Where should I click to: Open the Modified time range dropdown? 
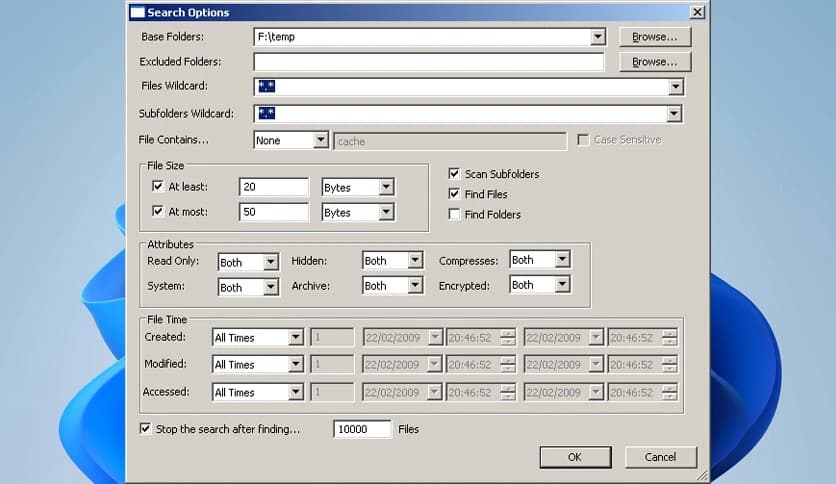(x=295, y=364)
